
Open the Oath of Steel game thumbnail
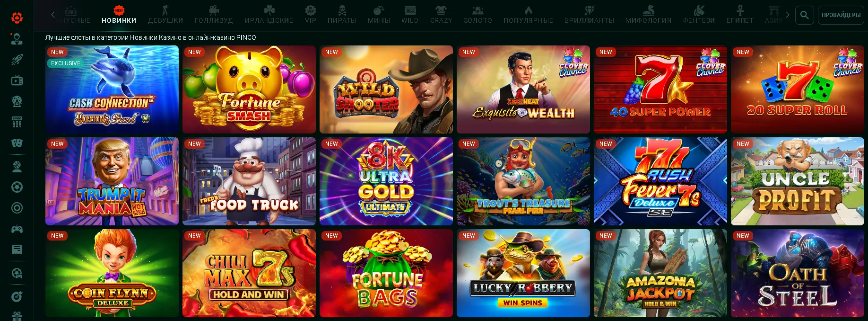click(798, 273)
